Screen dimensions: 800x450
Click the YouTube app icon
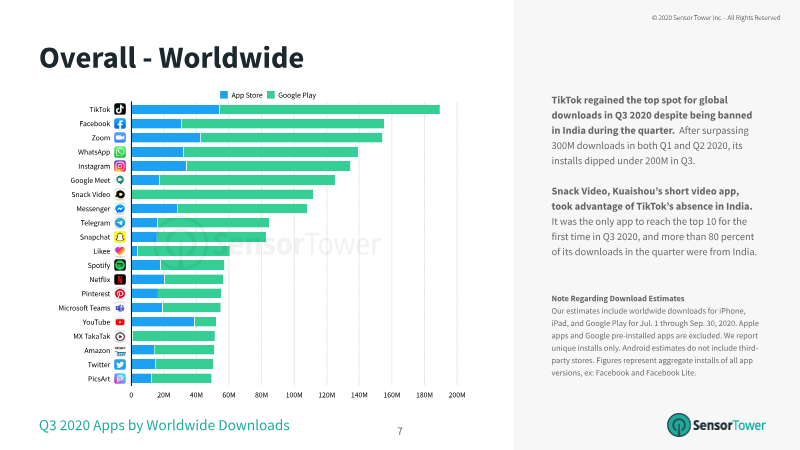pyautogui.click(x=120, y=322)
